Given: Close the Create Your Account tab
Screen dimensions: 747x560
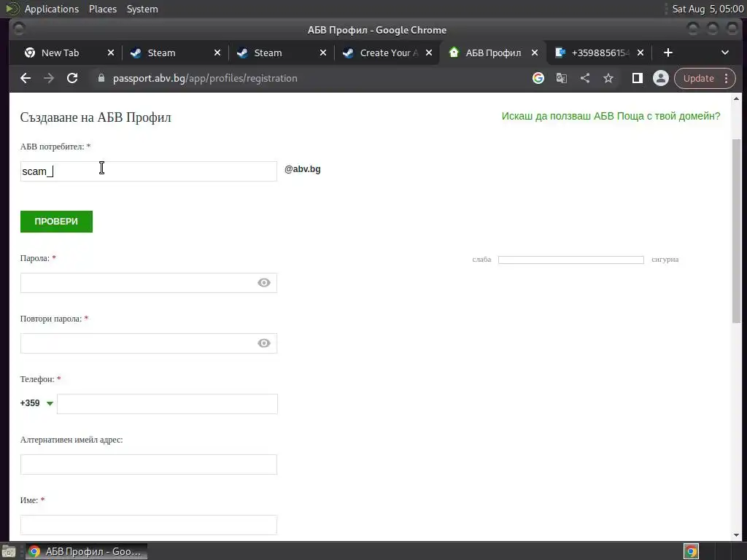Looking at the screenshot, I should click(x=429, y=52).
